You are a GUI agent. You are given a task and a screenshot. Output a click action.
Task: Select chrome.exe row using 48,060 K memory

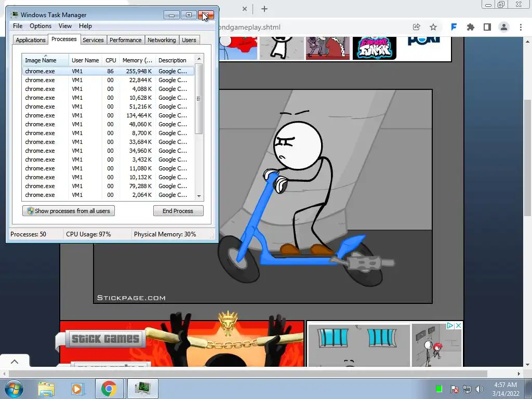108,124
